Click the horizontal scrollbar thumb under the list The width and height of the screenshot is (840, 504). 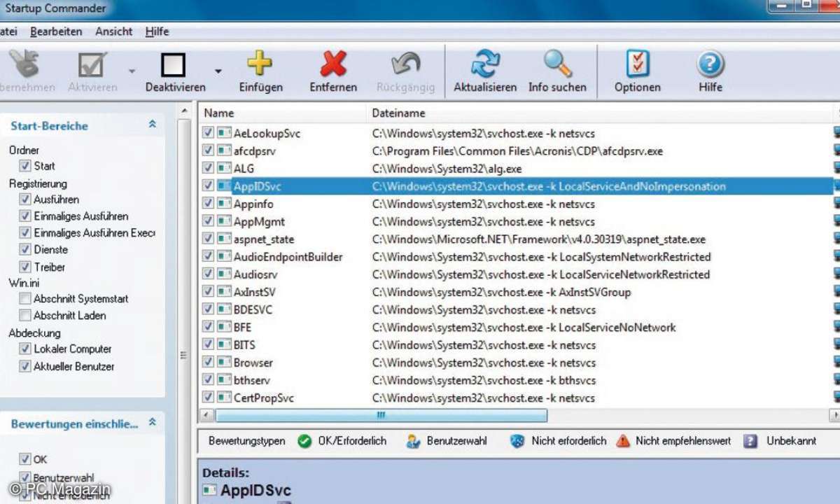tap(381, 415)
